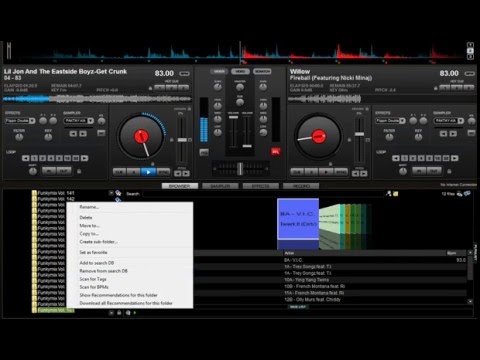Toggle right deck loop lock icon
Screen dimensions: 480x360
(449, 171)
